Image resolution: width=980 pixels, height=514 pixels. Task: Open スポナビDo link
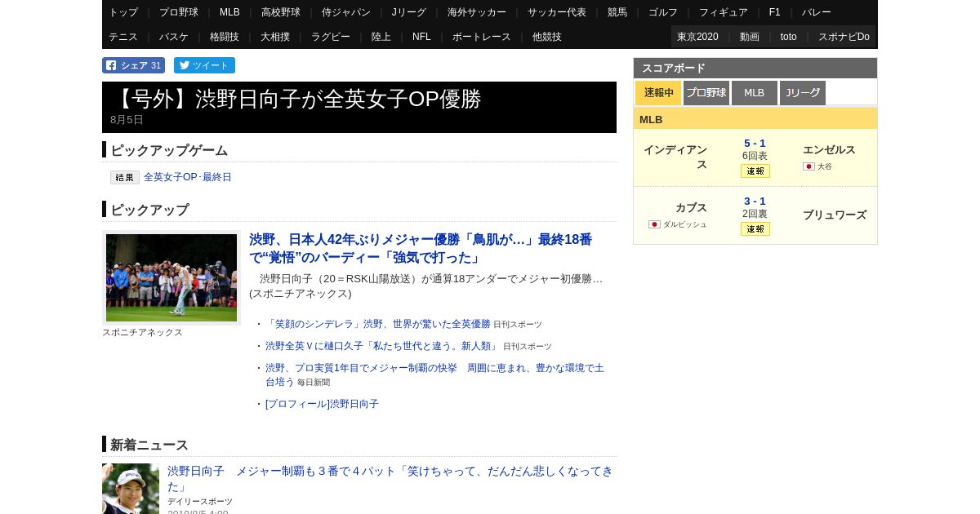pos(844,37)
